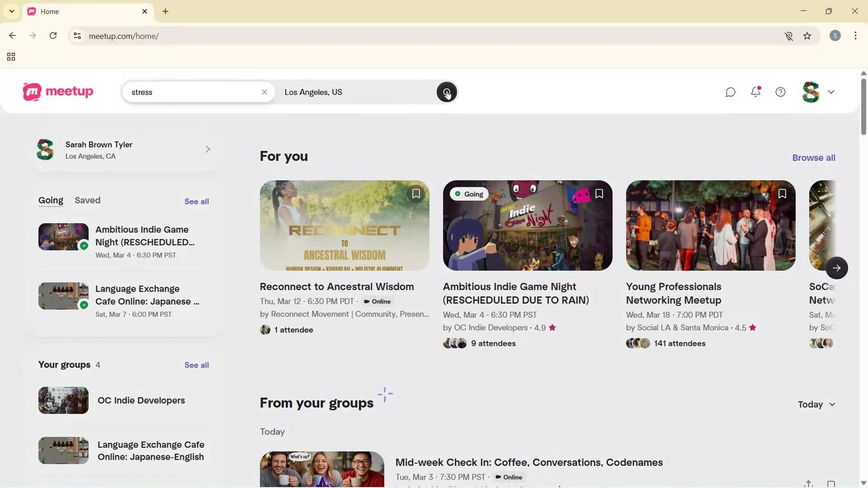Screen dimensions: 868x488
Task: Select the Going tab
Action: pyautogui.click(x=50, y=200)
